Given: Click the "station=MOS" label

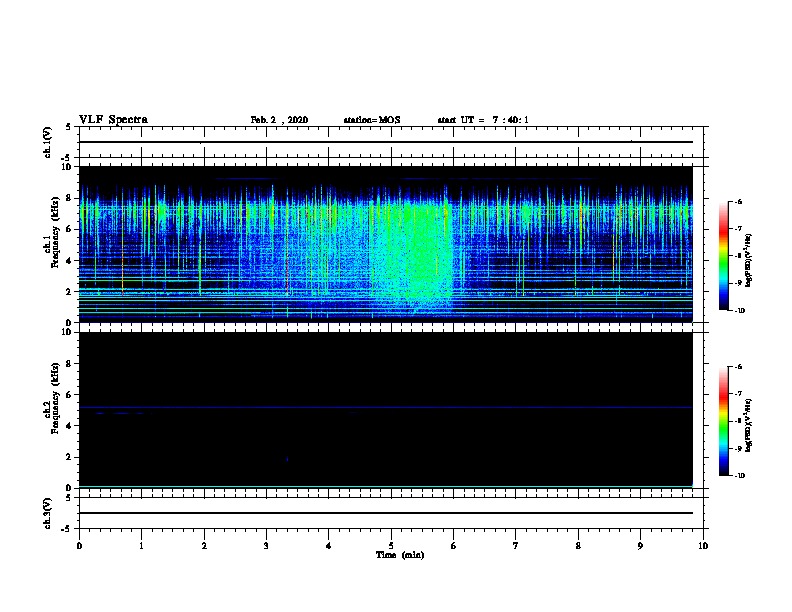Looking at the screenshot, I should [x=372, y=120].
